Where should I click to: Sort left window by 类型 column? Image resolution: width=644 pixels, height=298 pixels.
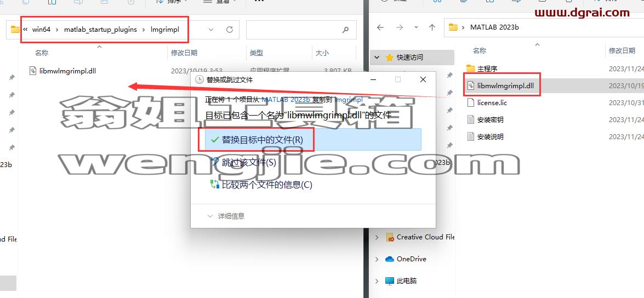(257, 53)
